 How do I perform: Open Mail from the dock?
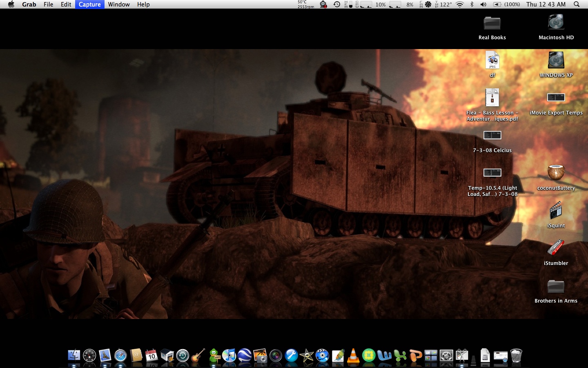[105, 356]
